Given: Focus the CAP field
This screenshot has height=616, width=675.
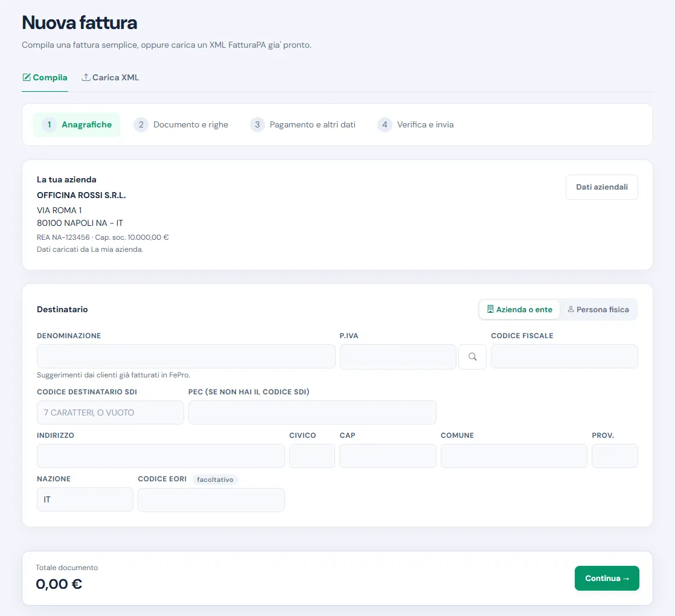Looking at the screenshot, I should point(388,456).
